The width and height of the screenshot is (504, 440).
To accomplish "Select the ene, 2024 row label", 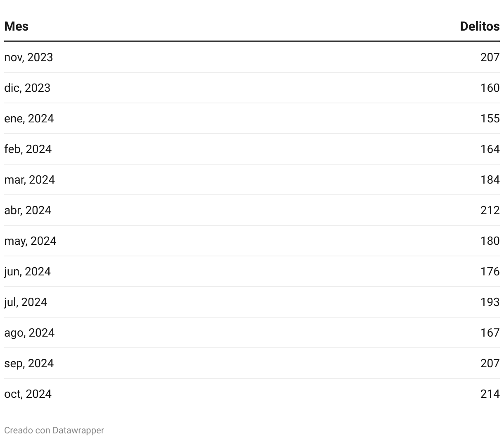I will click(x=29, y=119).
